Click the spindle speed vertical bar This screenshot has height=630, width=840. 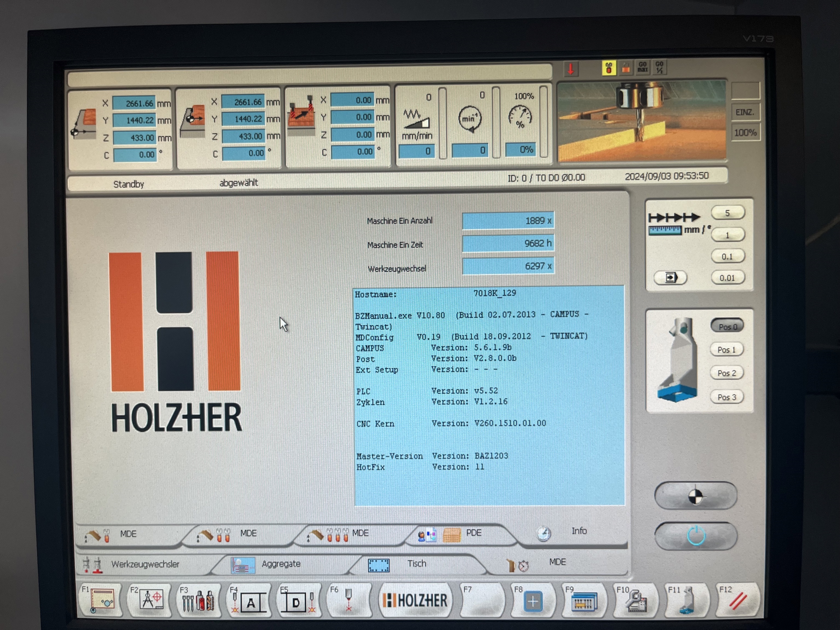coord(496,122)
